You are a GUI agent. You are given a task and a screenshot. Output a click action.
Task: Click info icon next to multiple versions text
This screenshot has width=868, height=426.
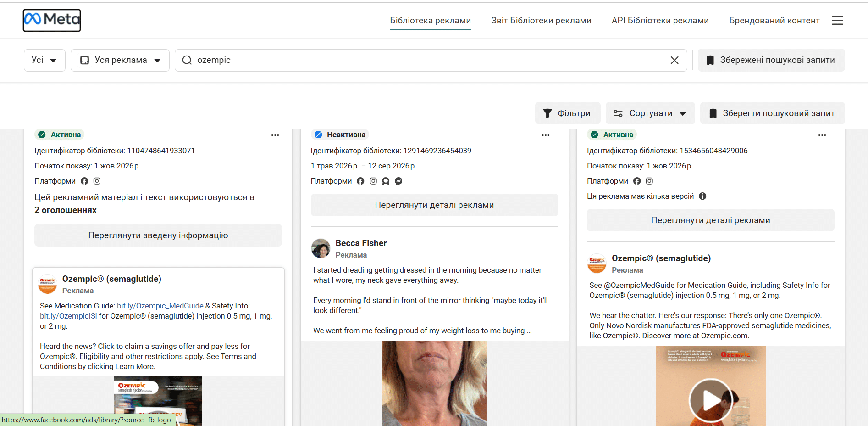pos(702,196)
